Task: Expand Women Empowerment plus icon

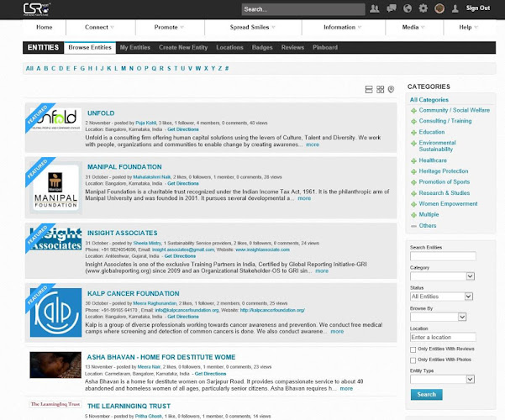Action: coord(414,204)
